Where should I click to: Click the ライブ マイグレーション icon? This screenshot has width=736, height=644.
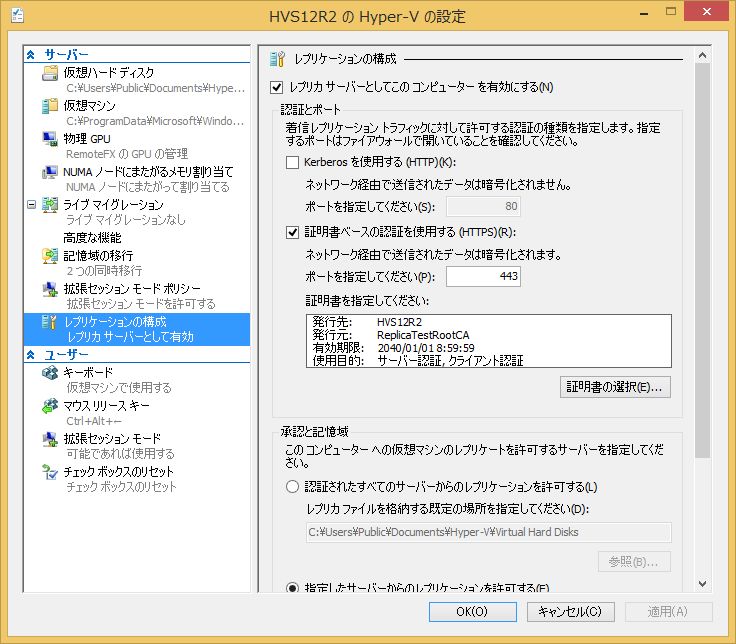point(50,205)
